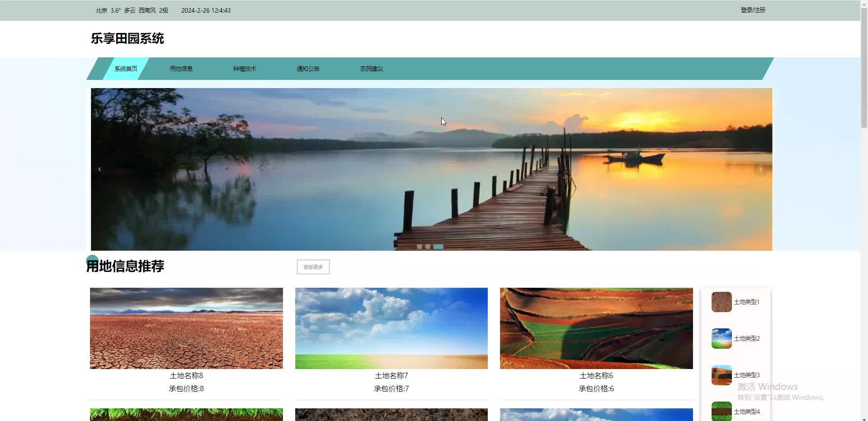Advance to the next carousel slide
868x421 pixels.
pyautogui.click(x=760, y=169)
